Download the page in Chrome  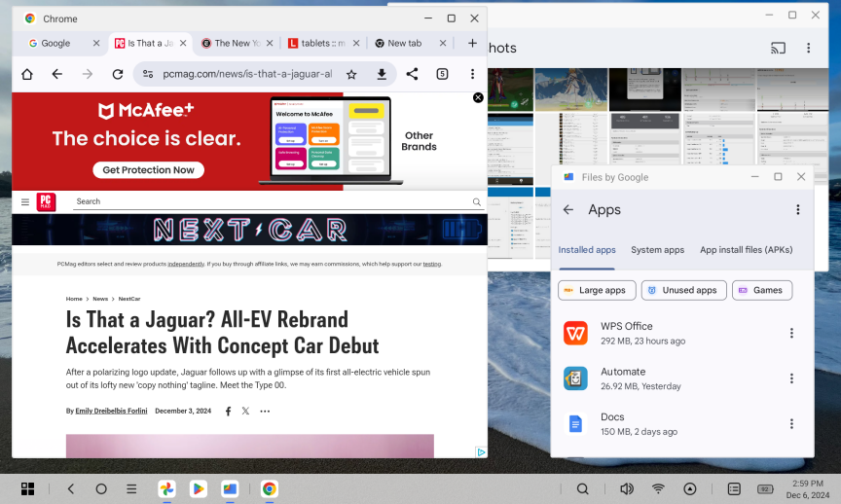[382, 74]
